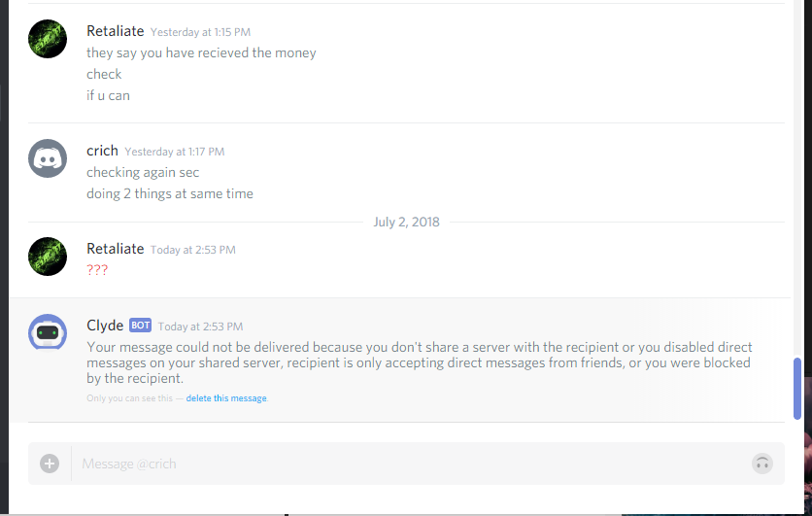
Task: Click the 'July 2, 2018' date divider
Action: (407, 223)
